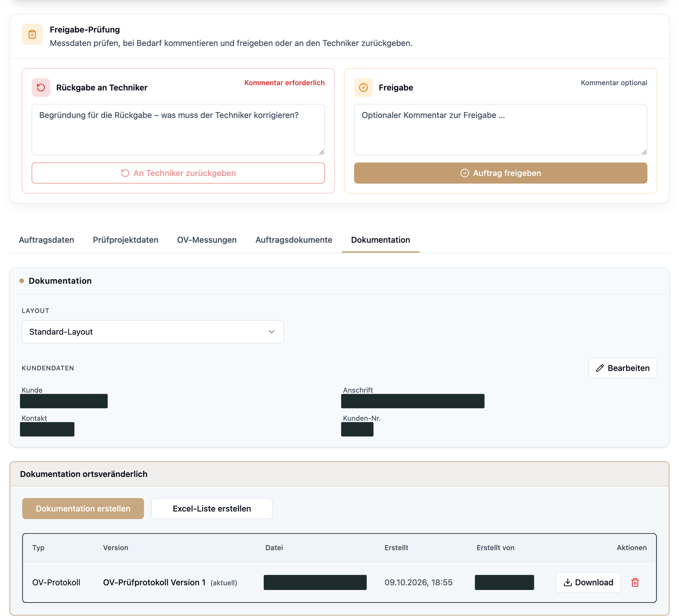This screenshot has width=679, height=616.
Task: Click the Datei column header
Action: (274, 548)
